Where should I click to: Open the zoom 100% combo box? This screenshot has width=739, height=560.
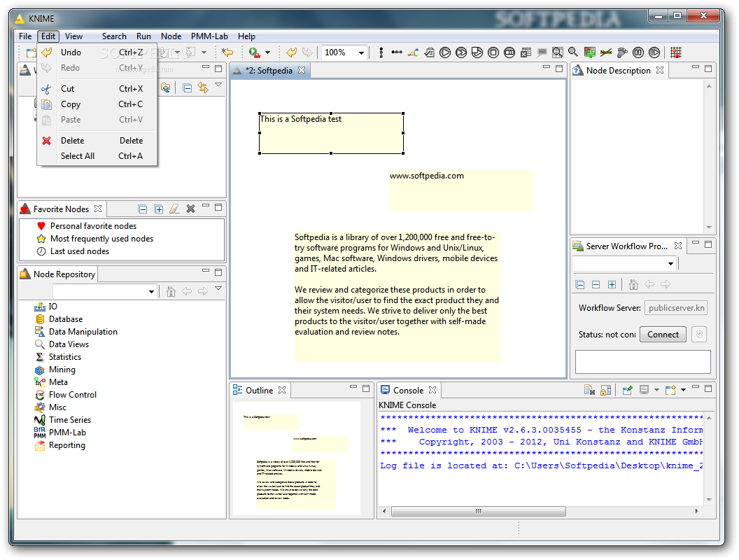(344, 52)
